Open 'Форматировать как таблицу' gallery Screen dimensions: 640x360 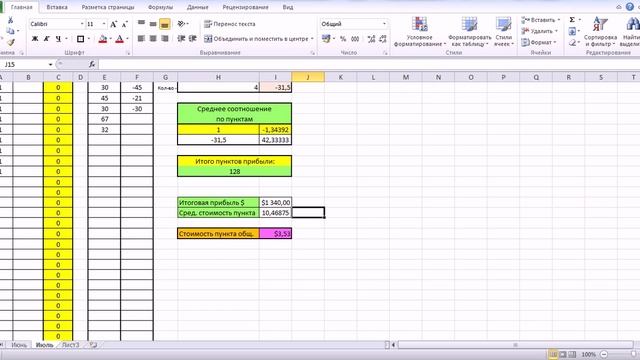[x=469, y=32]
